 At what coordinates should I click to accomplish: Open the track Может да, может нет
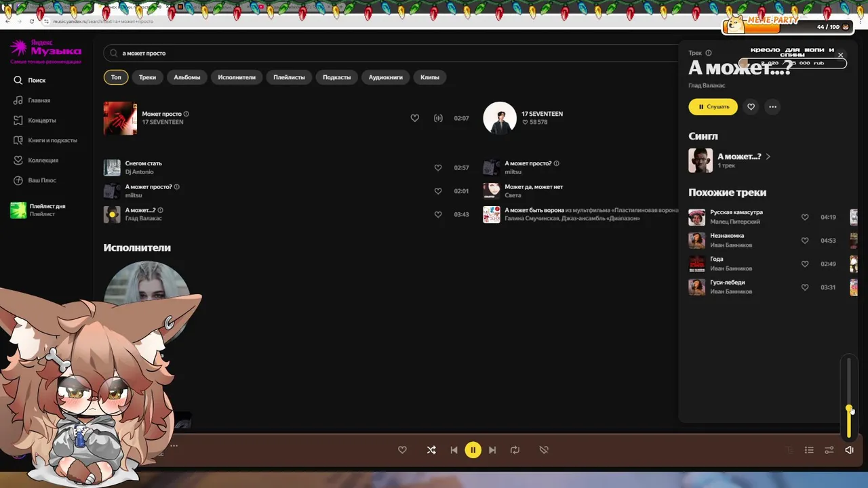(534, 187)
